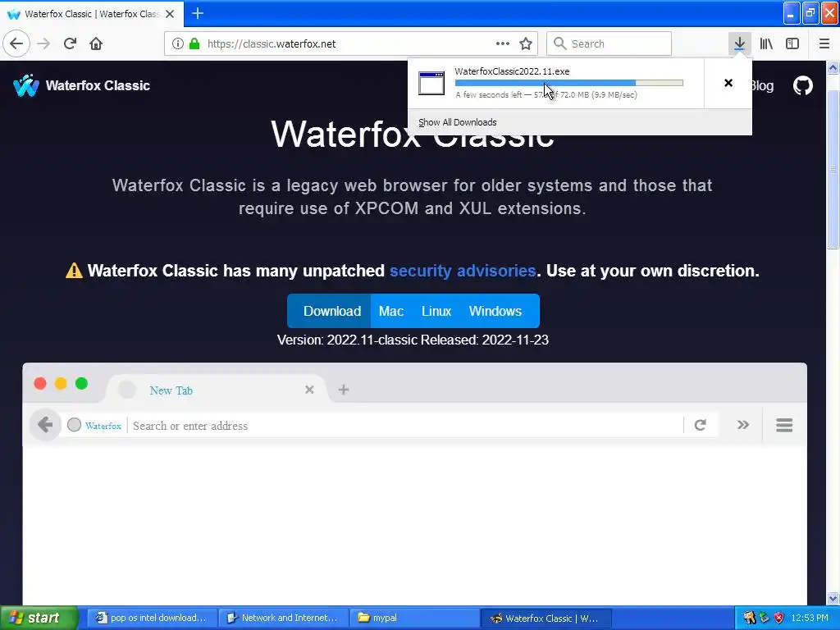
Task: Select the Waterfox Classic browser tab
Action: [x=91, y=14]
